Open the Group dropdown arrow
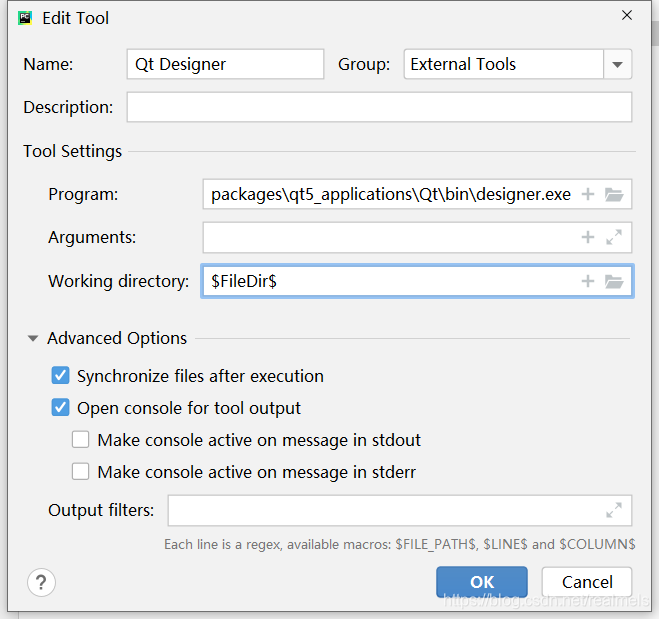Screen dimensions: 659x619 click(x=617, y=64)
